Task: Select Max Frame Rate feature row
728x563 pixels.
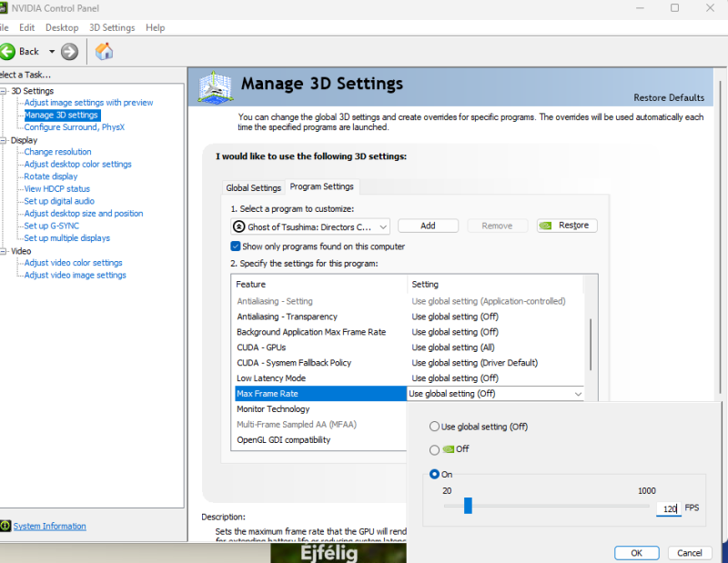Action: pos(321,394)
